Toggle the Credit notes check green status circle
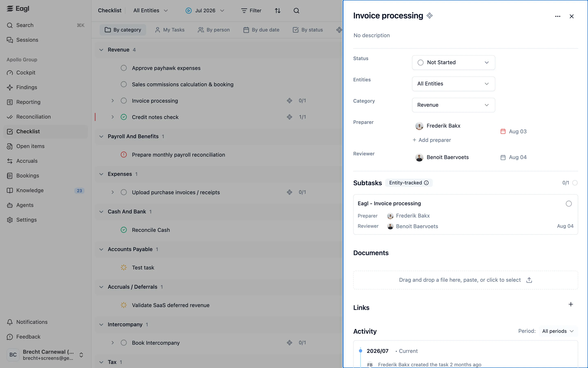This screenshot has height=368, width=588. click(124, 117)
